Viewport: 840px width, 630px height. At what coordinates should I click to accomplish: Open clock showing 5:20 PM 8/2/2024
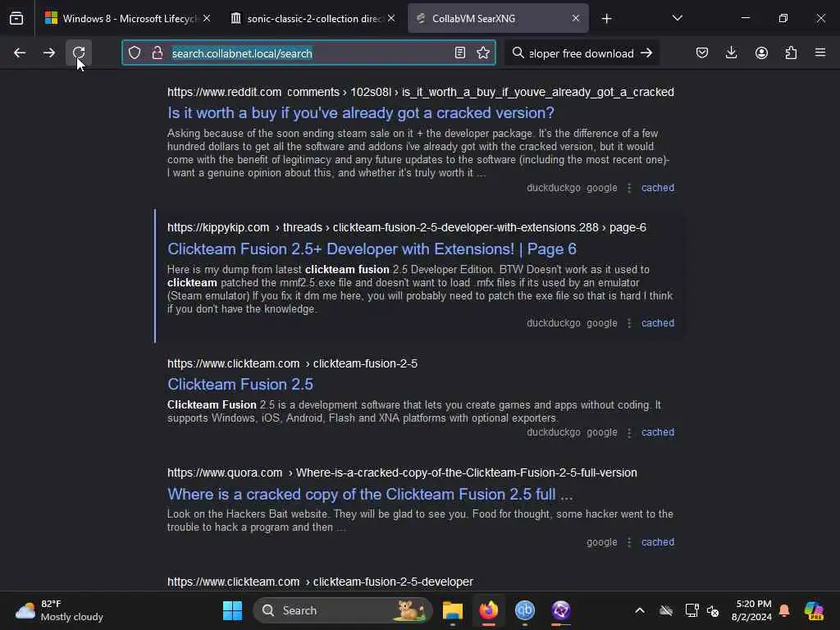tap(751, 610)
